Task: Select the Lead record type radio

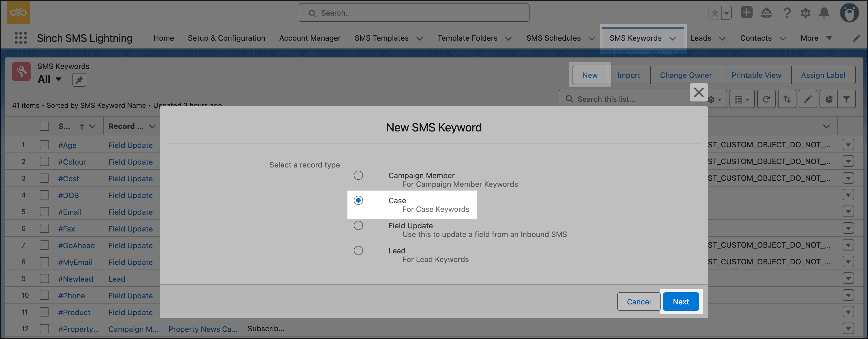Action: click(x=358, y=251)
